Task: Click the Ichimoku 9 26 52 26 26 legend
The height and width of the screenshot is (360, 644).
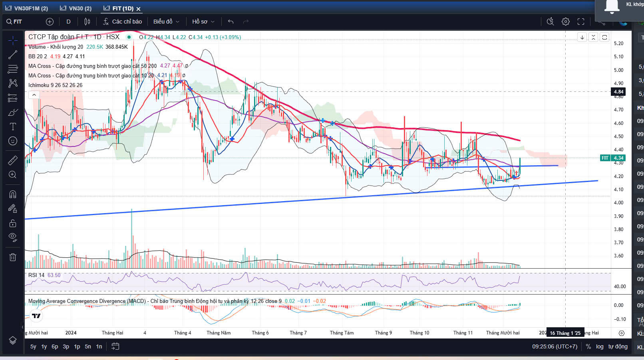Action: click(x=55, y=85)
